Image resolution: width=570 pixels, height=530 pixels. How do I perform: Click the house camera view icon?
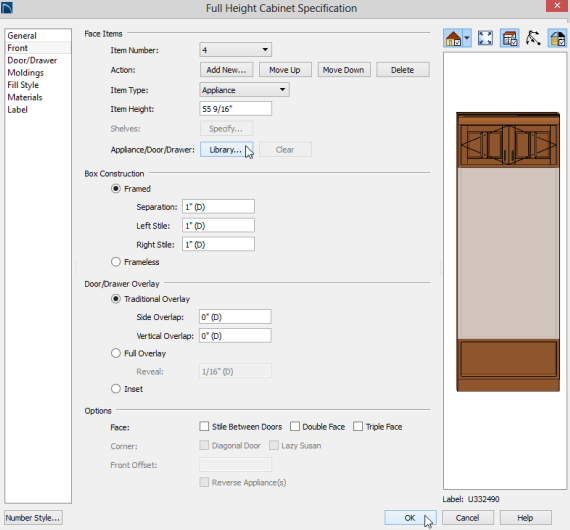coord(453,38)
